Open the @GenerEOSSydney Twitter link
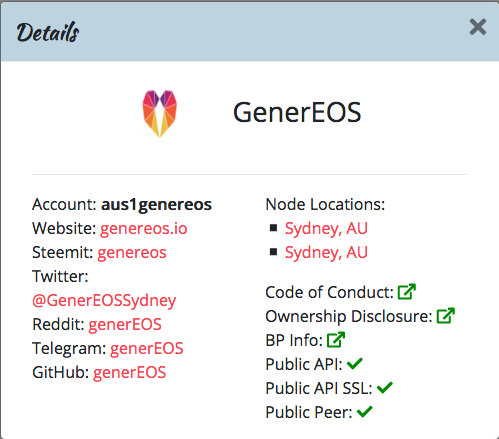 [104, 301]
